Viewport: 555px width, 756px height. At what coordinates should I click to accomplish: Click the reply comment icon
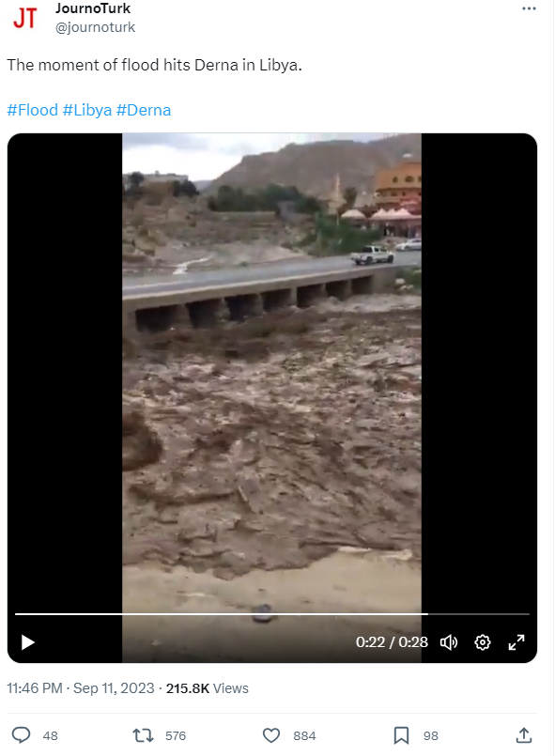[22, 735]
